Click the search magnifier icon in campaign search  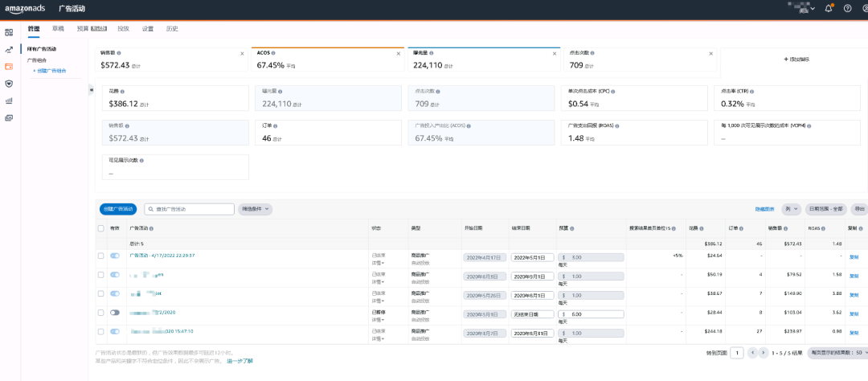[152, 209]
